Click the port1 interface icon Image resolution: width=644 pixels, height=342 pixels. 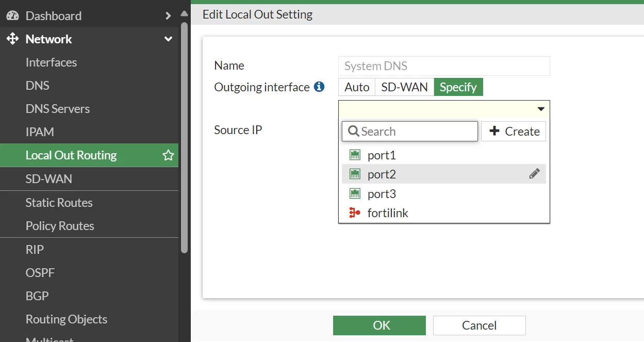[x=355, y=155]
